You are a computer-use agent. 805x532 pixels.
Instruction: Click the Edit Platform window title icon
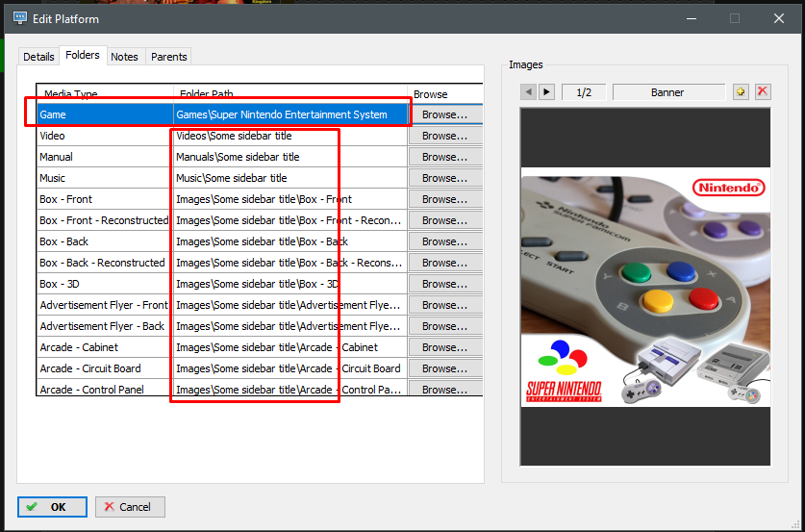(20, 18)
